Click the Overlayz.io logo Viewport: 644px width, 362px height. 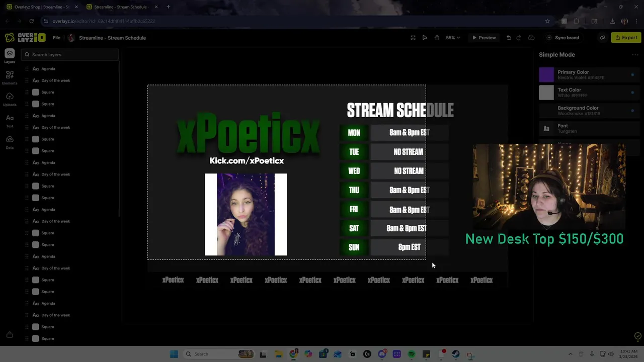click(x=25, y=38)
